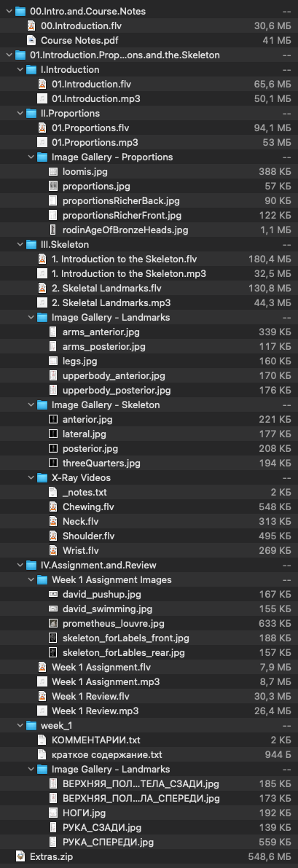The width and height of the screenshot is (298, 868).
Task: Collapse the week_1 folder disclosure triangle
Action: click(x=20, y=725)
